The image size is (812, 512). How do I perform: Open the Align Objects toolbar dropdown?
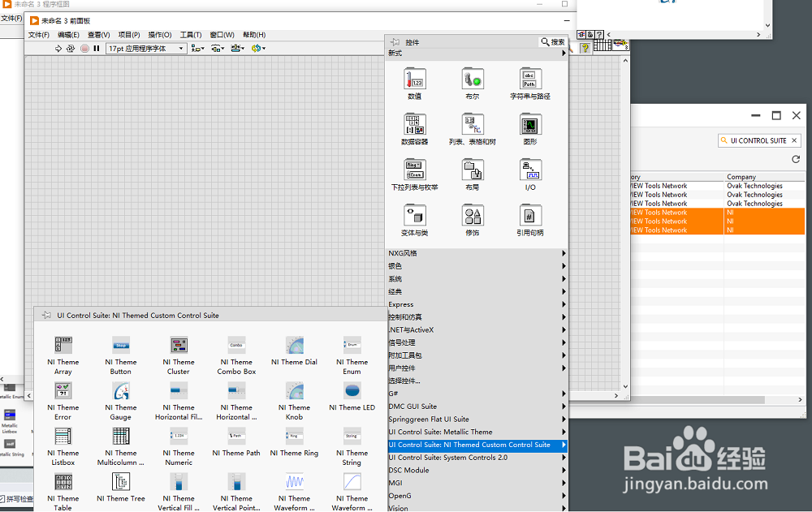(x=198, y=48)
